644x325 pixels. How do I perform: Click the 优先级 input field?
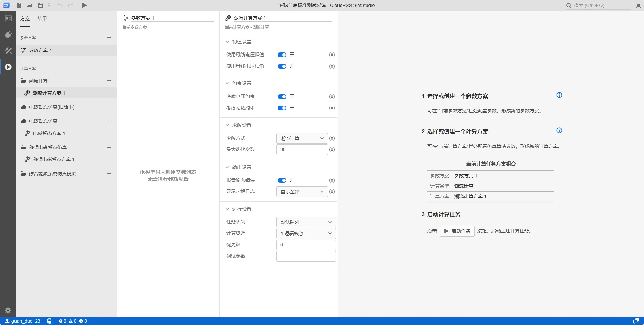click(306, 245)
